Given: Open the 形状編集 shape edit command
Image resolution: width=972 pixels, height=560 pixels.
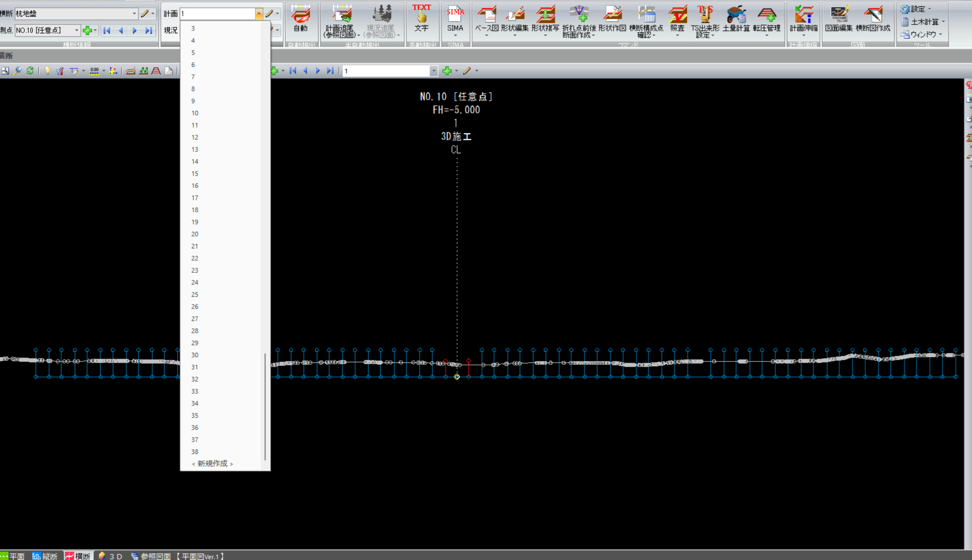Looking at the screenshot, I should click(515, 21).
